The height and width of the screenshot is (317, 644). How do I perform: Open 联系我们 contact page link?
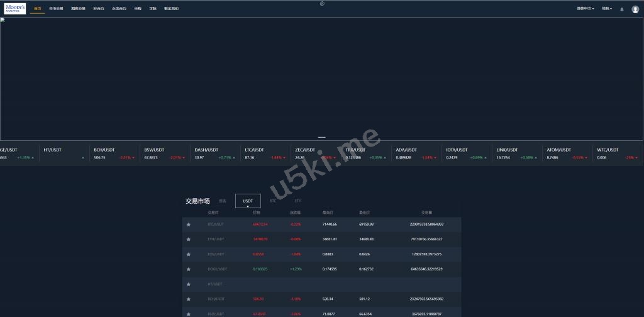point(171,9)
